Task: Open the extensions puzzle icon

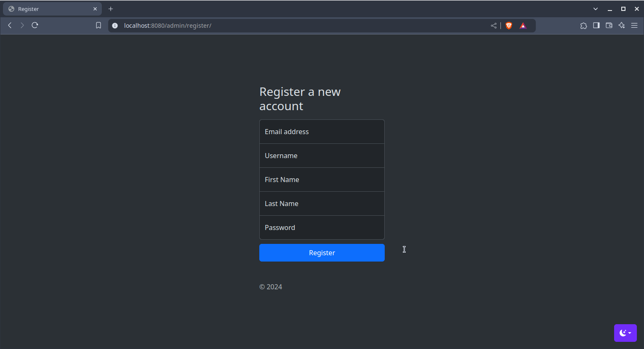Action: pyautogui.click(x=583, y=26)
